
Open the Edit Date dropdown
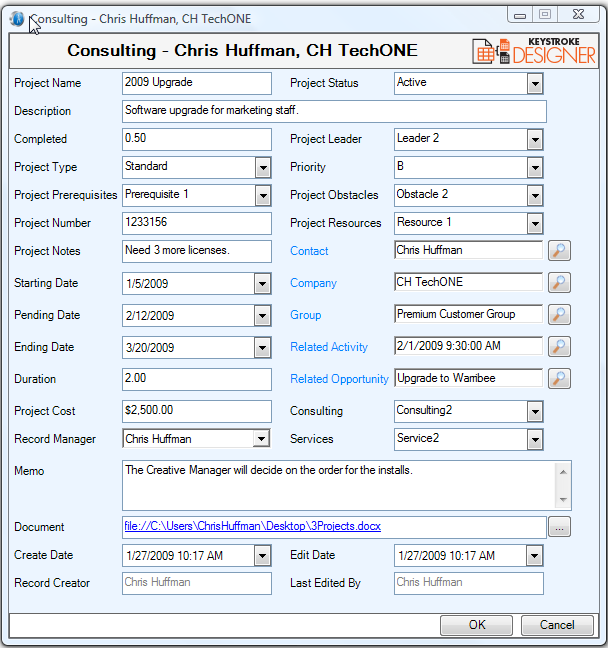pyautogui.click(x=534, y=556)
